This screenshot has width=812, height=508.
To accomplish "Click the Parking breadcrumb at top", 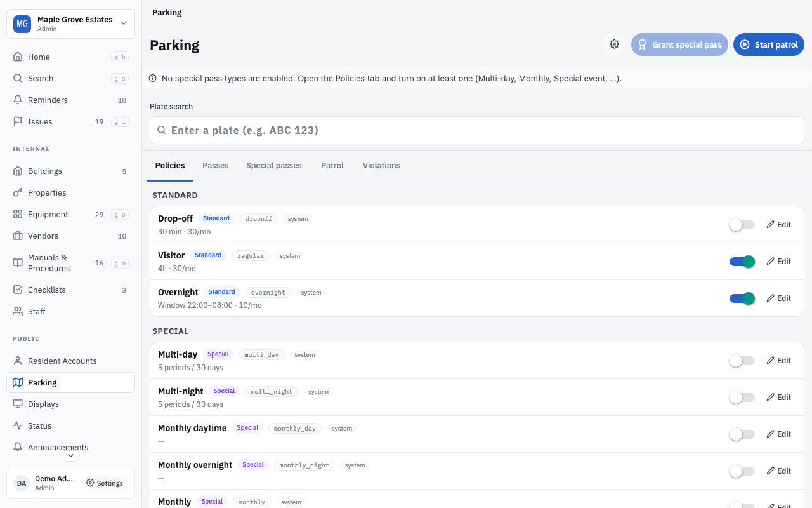I will 167,12.
